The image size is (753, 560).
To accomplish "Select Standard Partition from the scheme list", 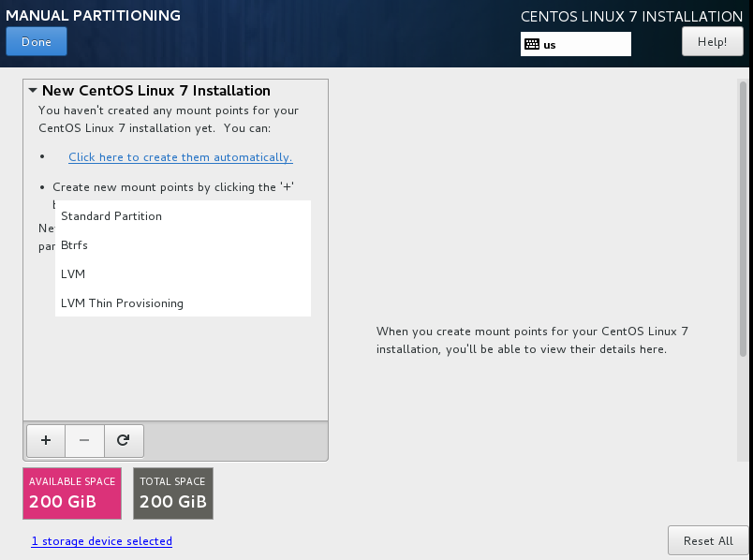I will point(183,216).
